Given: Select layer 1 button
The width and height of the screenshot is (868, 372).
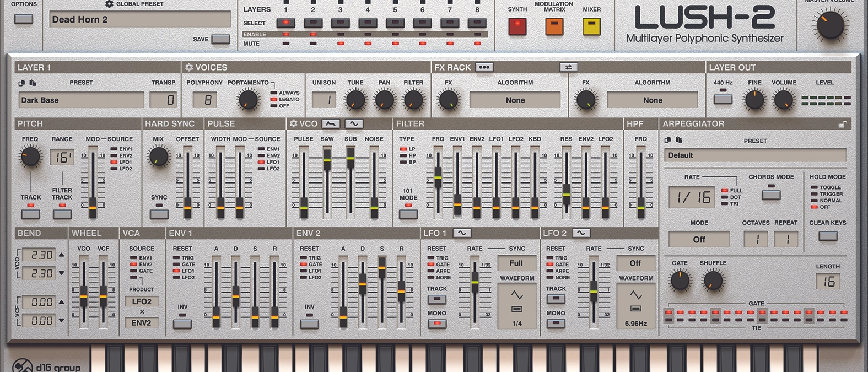Looking at the screenshot, I should tap(285, 23).
